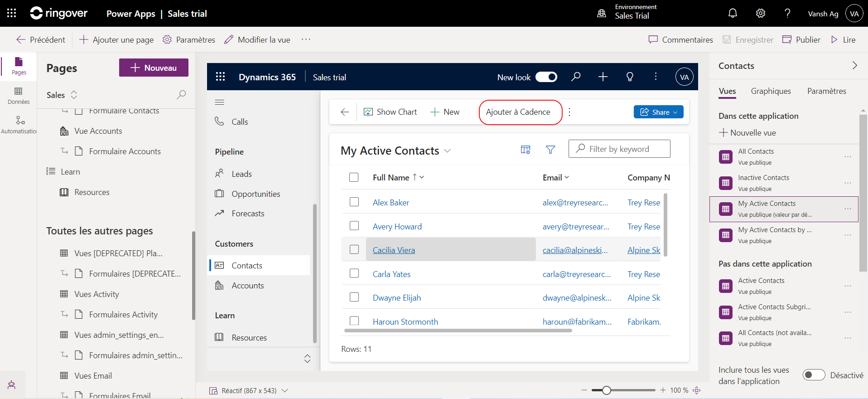The height and width of the screenshot is (399, 868).
Task: Fit preview to screen icon
Action: (x=697, y=390)
